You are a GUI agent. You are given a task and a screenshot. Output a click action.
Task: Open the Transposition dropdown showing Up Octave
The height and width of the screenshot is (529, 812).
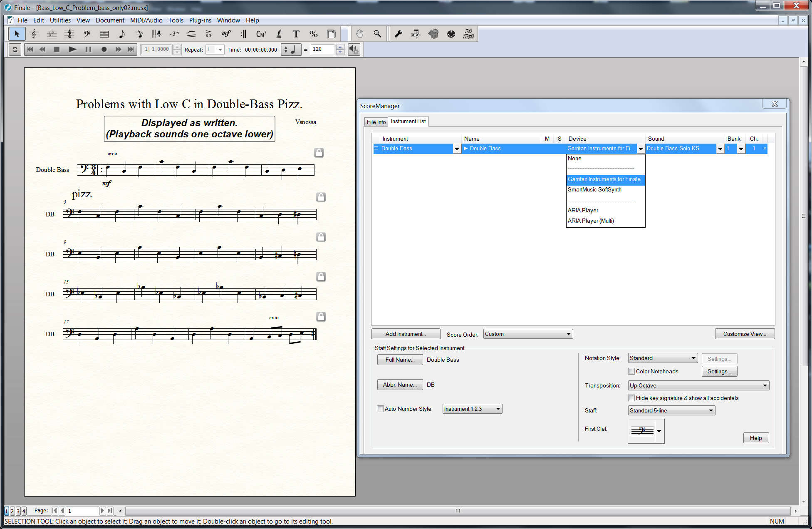pyautogui.click(x=698, y=385)
